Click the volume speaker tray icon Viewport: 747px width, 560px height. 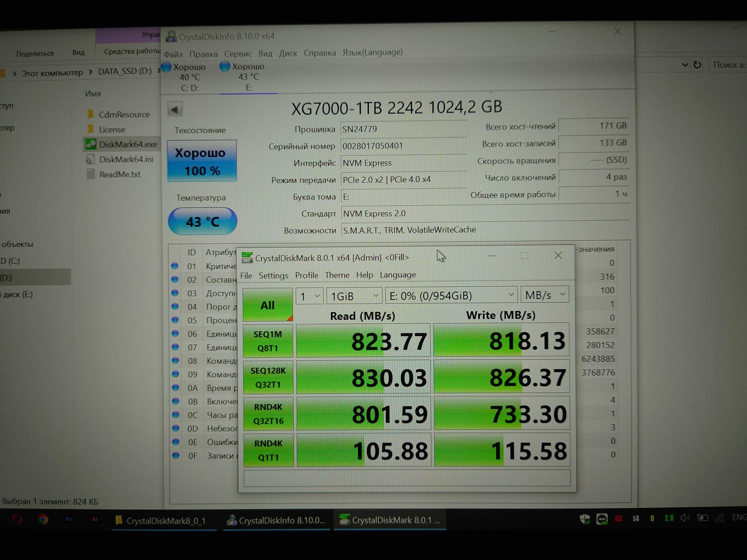pyautogui.click(x=685, y=518)
